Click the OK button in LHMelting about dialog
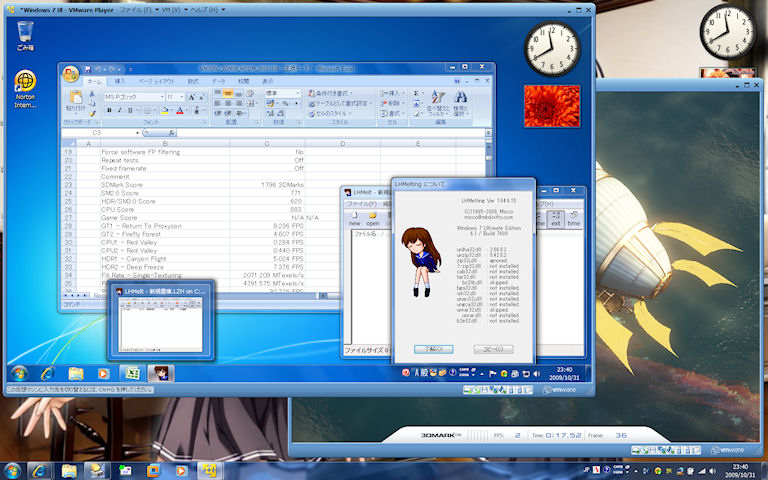This screenshot has height=480, width=768. pyautogui.click(x=433, y=349)
